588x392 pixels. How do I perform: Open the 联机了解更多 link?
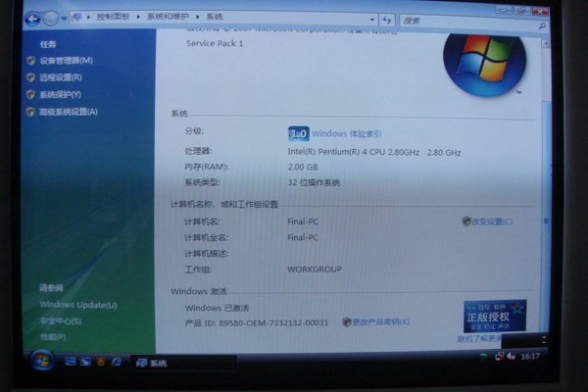coord(479,339)
